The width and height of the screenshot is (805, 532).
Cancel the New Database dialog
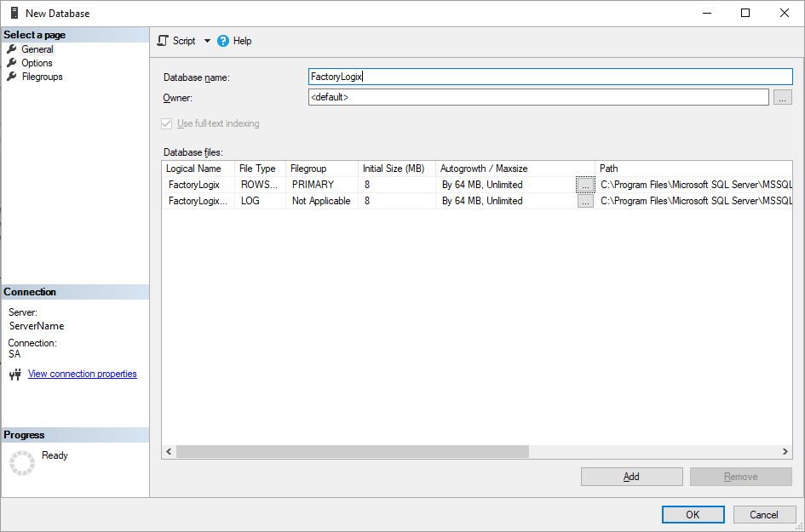click(x=764, y=514)
